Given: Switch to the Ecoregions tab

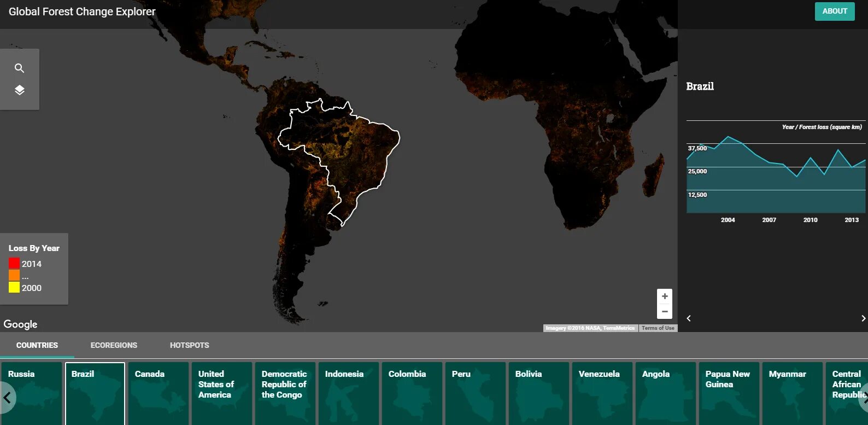Looking at the screenshot, I should (x=114, y=345).
